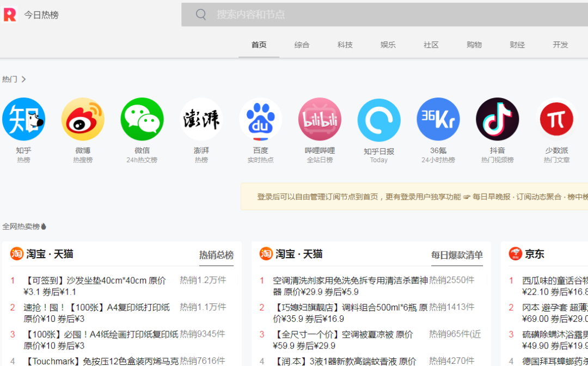Open the 购物 tab
Image resolution: width=588 pixels, height=366 pixels.
tap(474, 45)
